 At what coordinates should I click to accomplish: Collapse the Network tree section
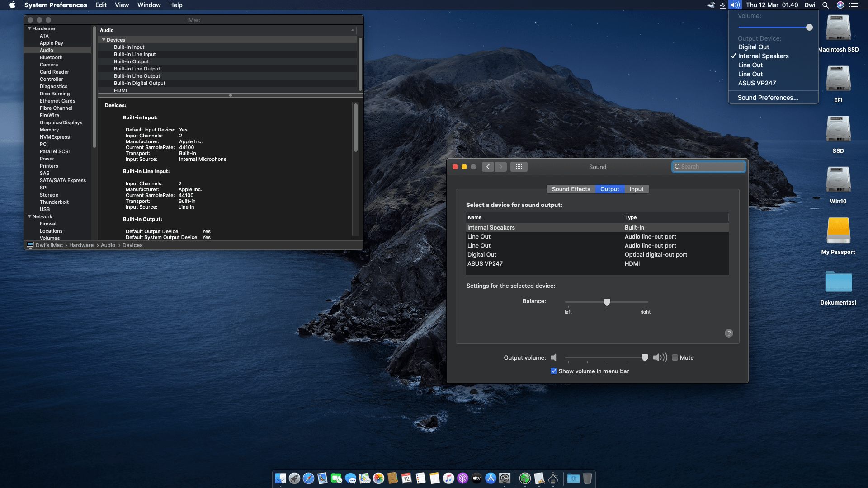(x=30, y=216)
